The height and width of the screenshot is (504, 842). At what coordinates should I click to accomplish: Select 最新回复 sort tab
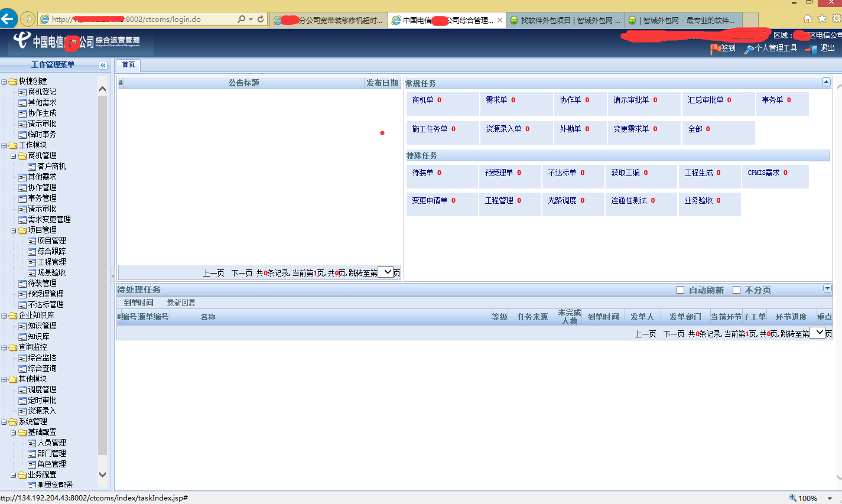coord(181,303)
